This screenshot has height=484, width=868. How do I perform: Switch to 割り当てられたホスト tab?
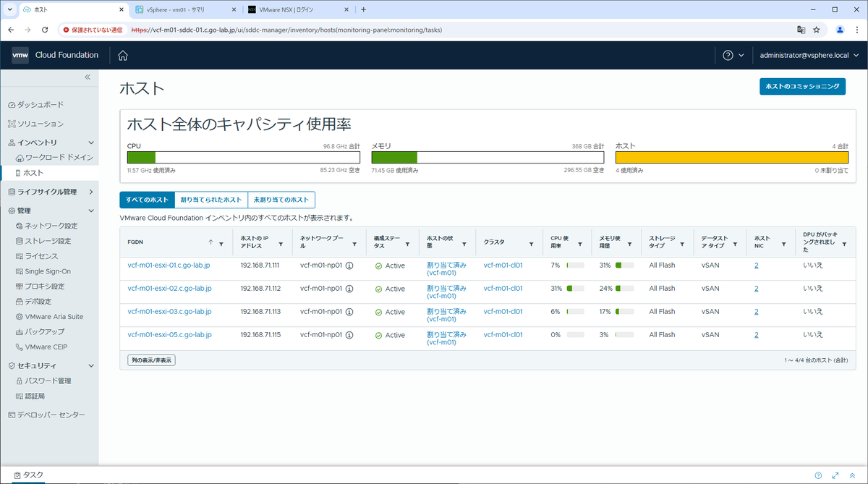pyautogui.click(x=211, y=200)
